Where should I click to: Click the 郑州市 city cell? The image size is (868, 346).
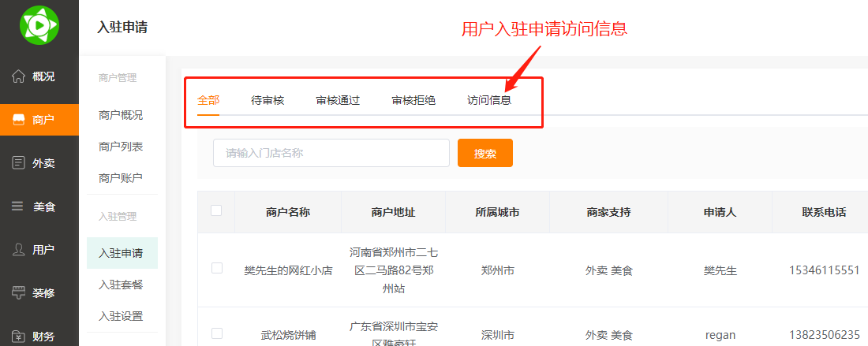(x=498, y=271)
